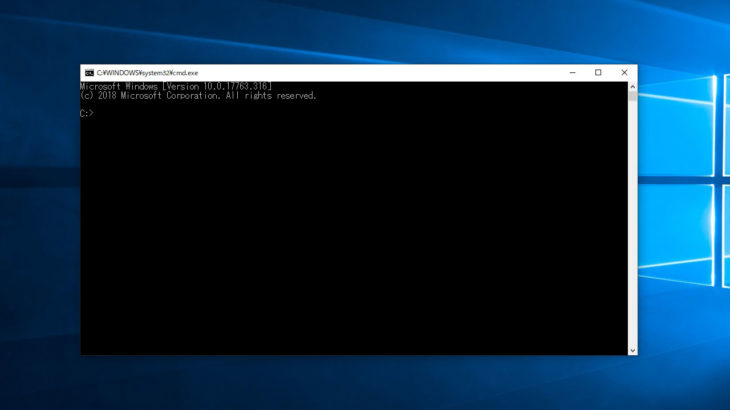The height and width of the screenshot is (410, 730).
Task: Click the "Microsoft Windows [Version 10.0.17763.316]" line
Action: [x=176, y=87]
